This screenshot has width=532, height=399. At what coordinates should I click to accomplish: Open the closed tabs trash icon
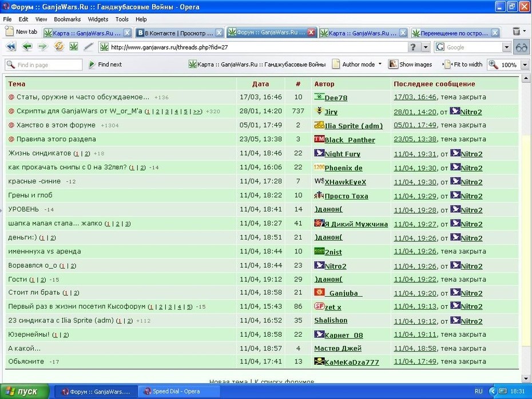(x=517, y=31)
